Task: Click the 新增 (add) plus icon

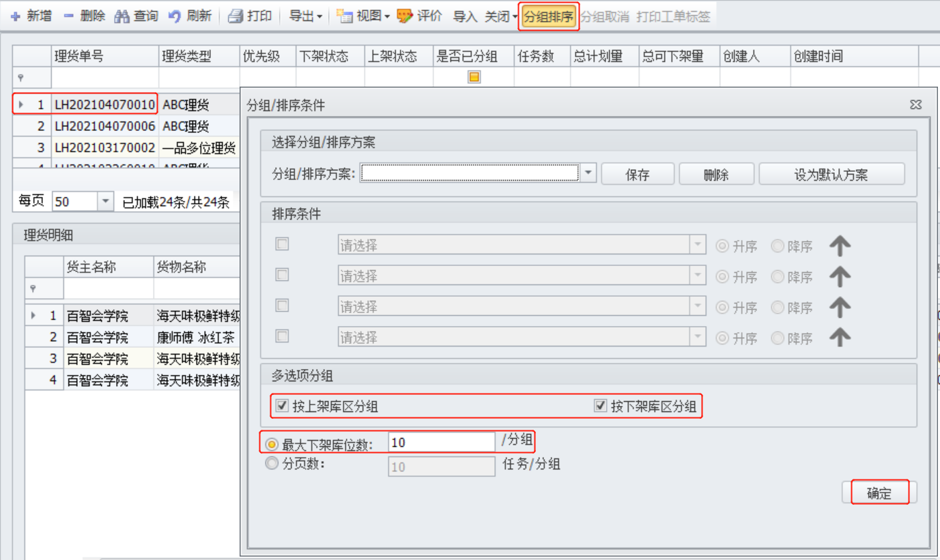Action: tap(15, 16)
